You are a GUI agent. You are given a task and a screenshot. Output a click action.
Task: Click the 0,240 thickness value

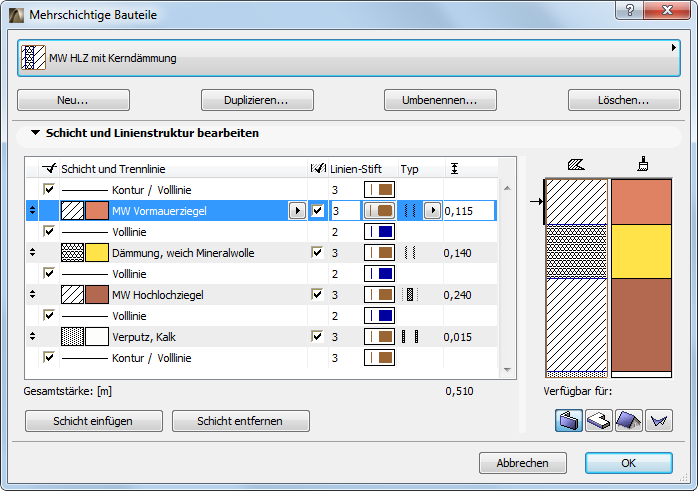[x=457, y=295]
